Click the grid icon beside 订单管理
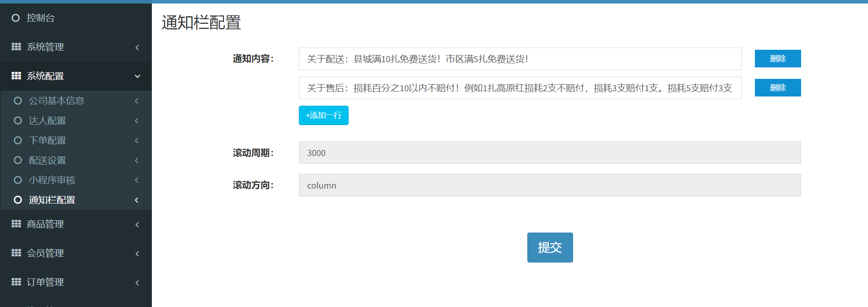This screenshot has height=307, width=868. coord(16,282)
